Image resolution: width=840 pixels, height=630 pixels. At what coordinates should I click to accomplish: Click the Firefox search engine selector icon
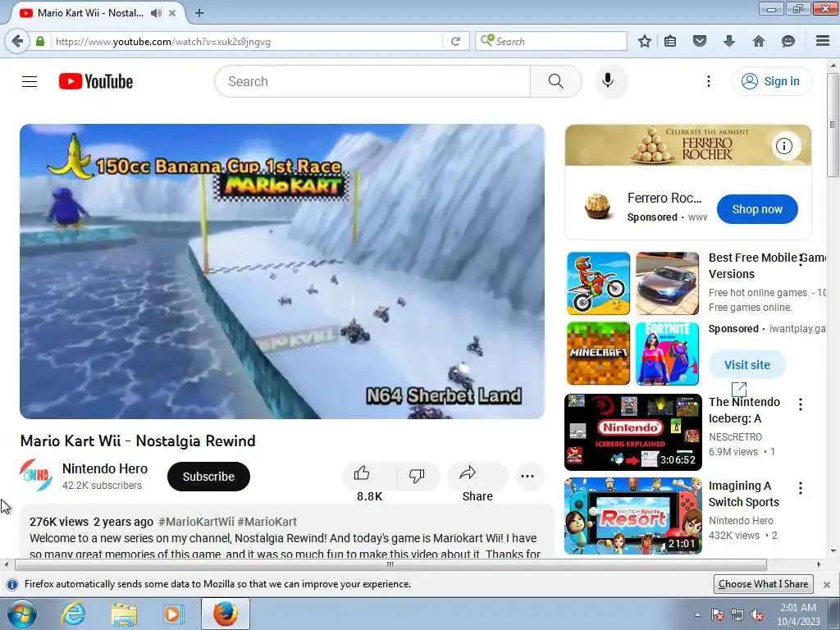coord(487,40)
